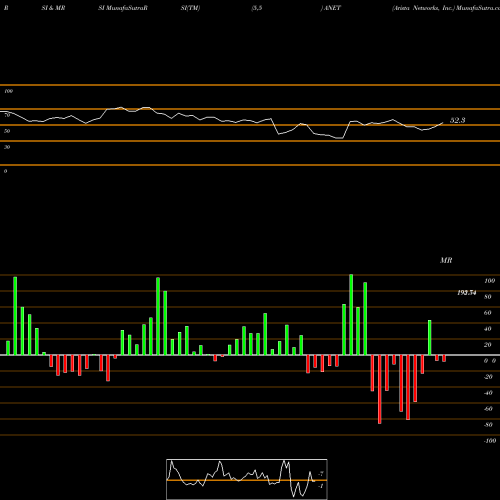
Task: Click the lone green bar after the red cluster
Action: [x=430, y=338]
